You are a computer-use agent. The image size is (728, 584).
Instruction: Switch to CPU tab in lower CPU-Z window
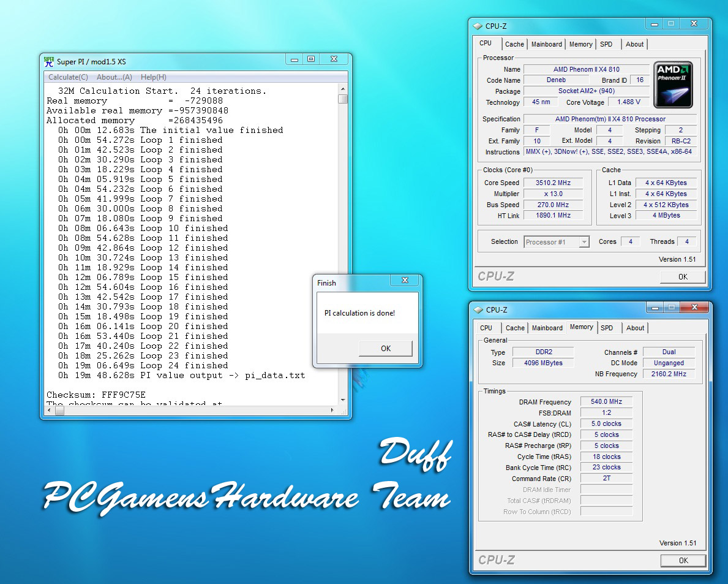pyautogui.click(x=486, y=327)
